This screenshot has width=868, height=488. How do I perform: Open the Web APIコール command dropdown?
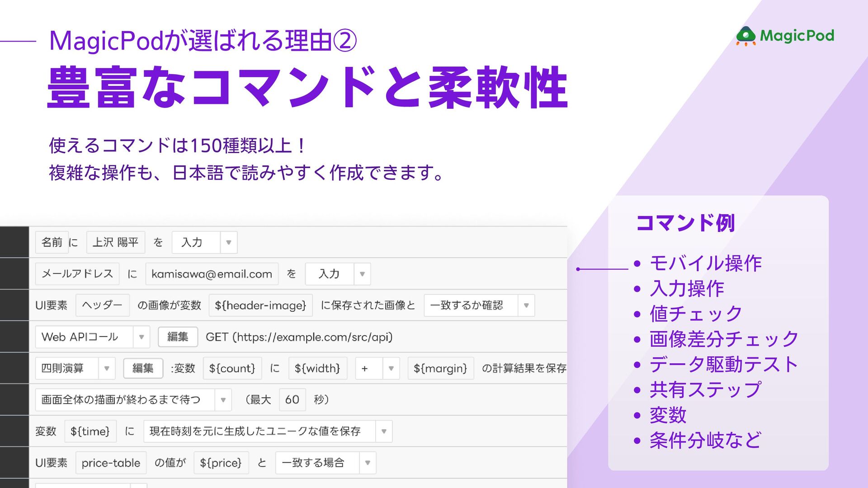click(141, 337)
